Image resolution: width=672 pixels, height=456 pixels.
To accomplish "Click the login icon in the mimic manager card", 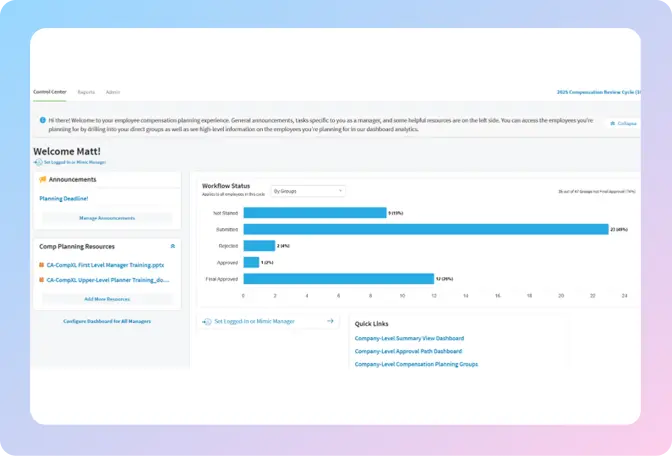I will 207,322.
